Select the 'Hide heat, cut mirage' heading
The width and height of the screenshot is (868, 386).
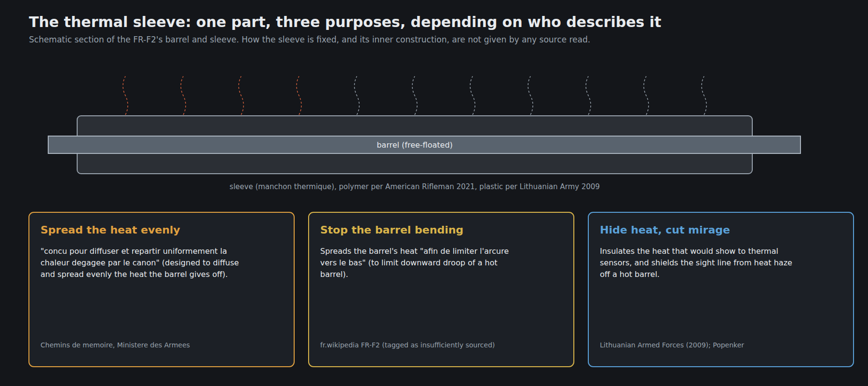click(665, 230)
